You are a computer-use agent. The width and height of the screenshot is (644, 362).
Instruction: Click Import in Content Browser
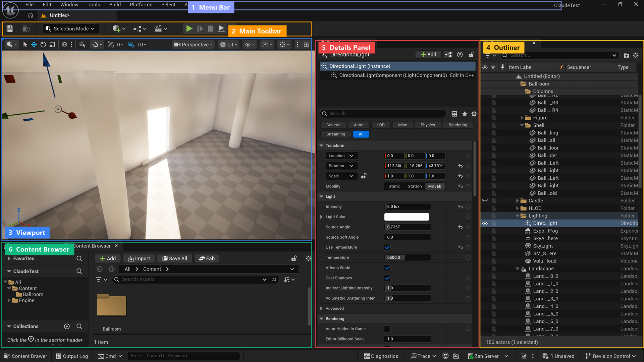[139, 258]
